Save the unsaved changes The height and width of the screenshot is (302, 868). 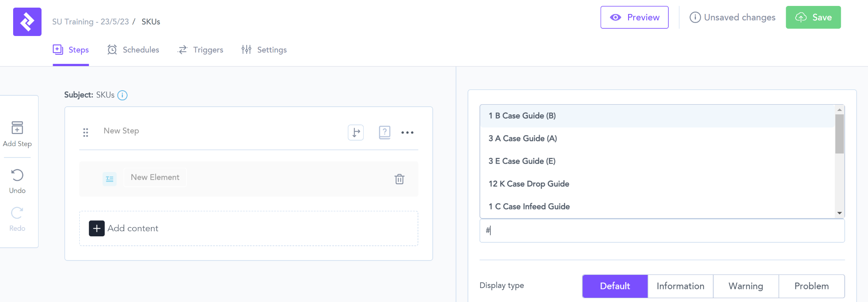click(x=813, y=17)
